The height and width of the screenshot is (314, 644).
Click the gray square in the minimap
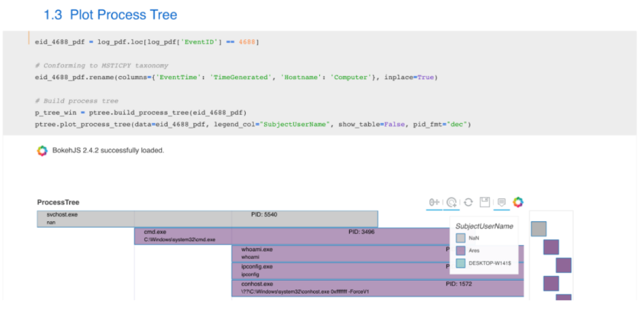[x=538, y=229]
